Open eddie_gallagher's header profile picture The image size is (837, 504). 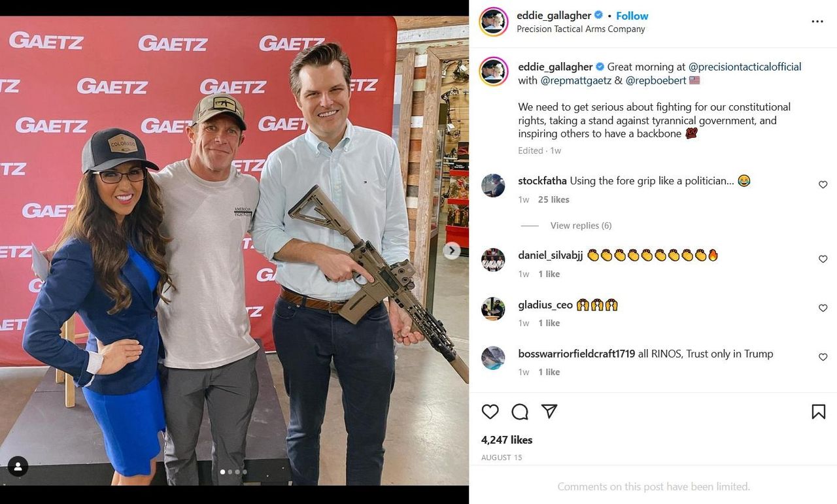pyautogui.click(x=494, y=22)
